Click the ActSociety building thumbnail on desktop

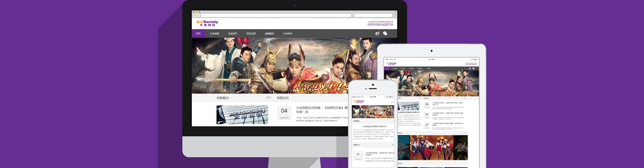[242, 115]
